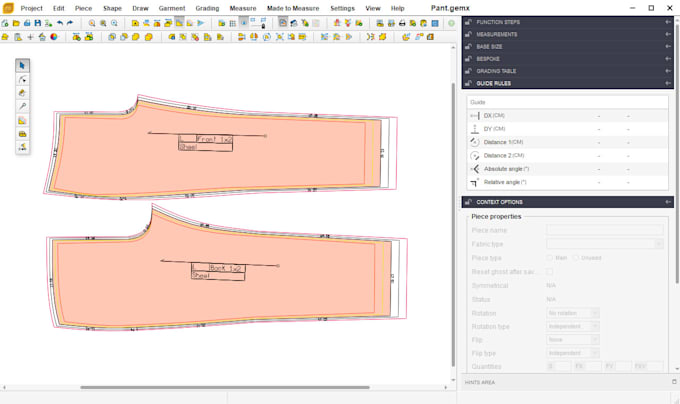
Task: Open the Fabric type dropdown
Action: (x=605, y=243)
